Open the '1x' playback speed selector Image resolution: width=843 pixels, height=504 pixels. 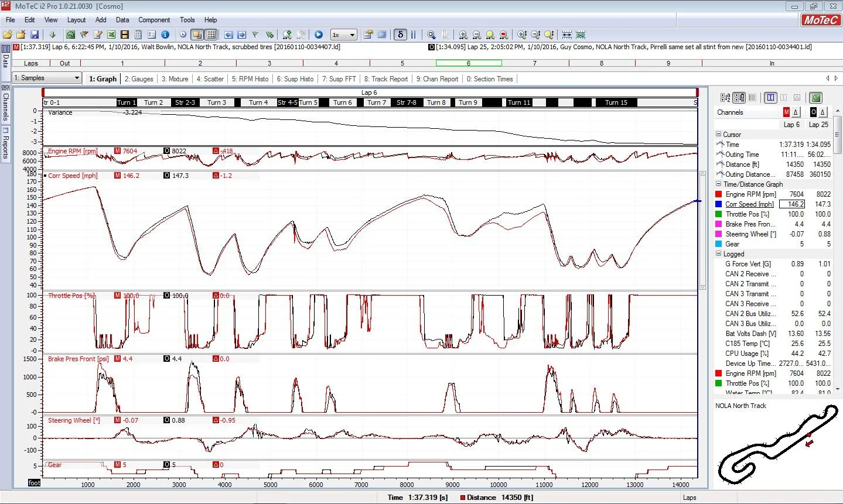click(x=343, y=35)
